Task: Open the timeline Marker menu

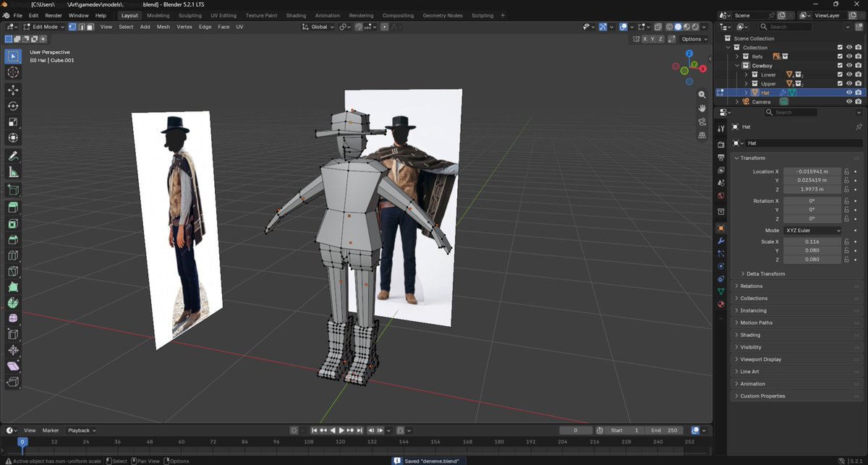Action: click(x=51, y=430)
